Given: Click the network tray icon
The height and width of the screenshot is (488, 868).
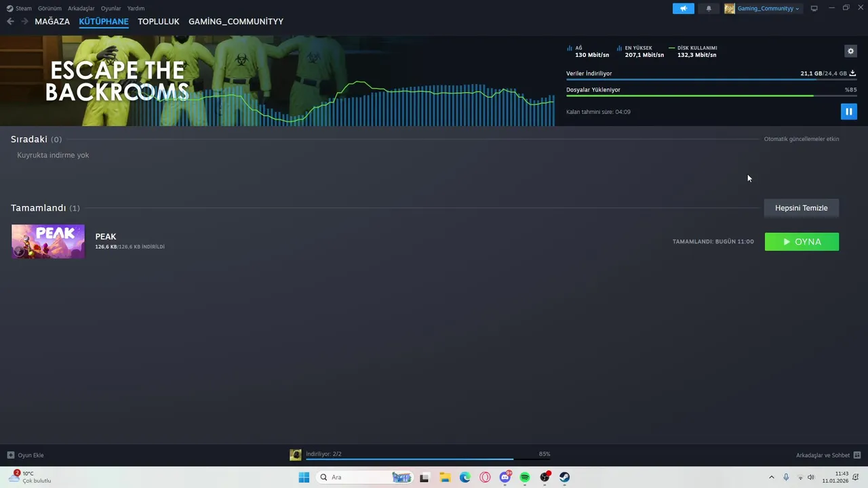Looking at the screenshot, I should coord(800,477).
